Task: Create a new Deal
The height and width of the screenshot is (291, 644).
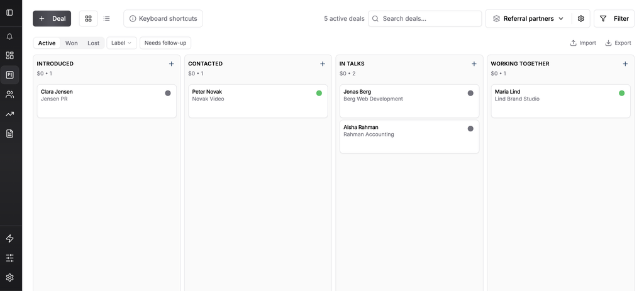Action: [52, 18]
